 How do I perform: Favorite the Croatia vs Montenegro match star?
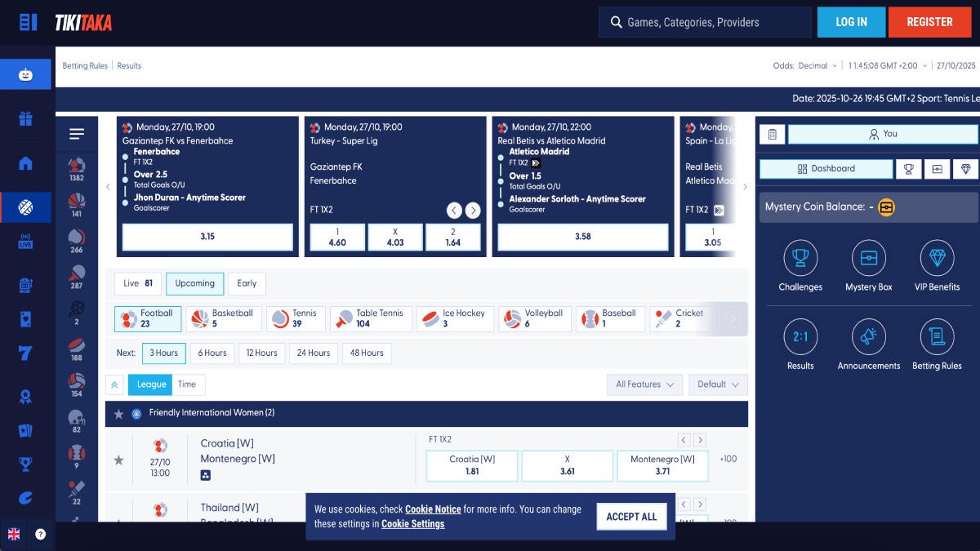118,460
